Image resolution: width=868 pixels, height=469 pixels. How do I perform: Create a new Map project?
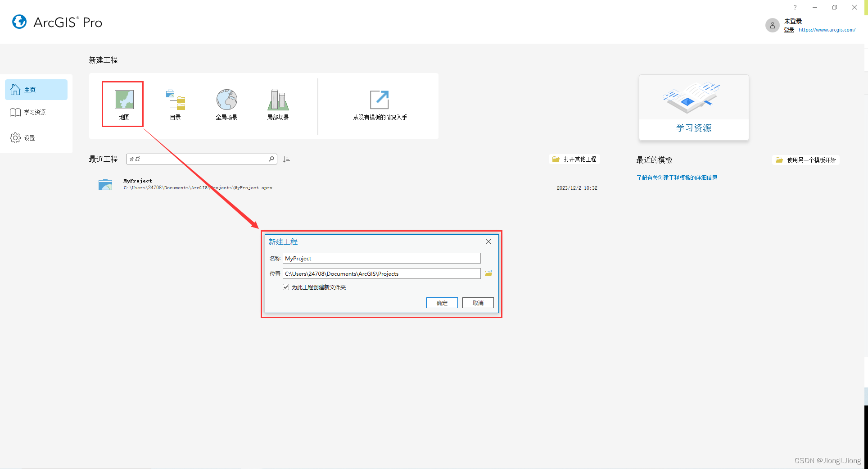(124, 105)
